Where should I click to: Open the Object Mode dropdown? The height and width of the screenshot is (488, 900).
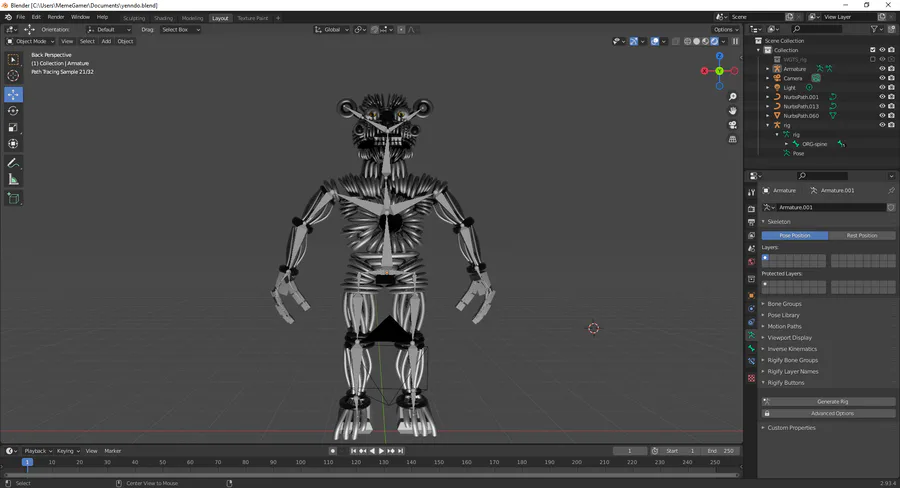point(30,41)
